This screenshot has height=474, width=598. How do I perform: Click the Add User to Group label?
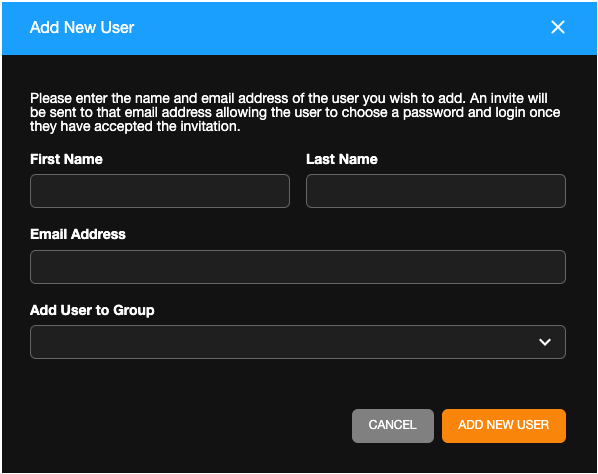click(92, 310)
